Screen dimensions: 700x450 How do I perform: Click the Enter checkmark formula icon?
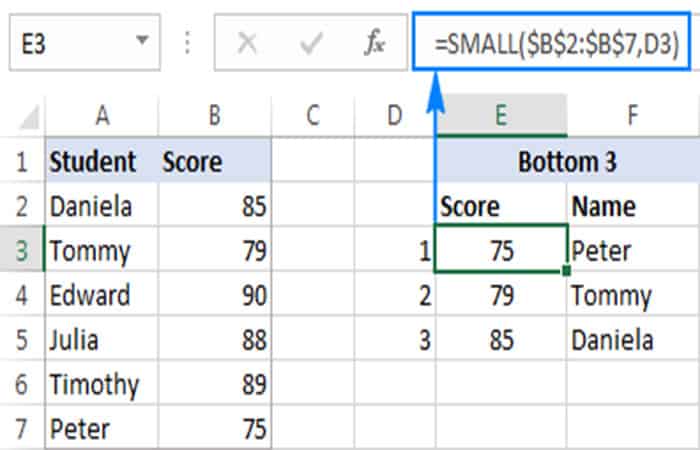311,44
